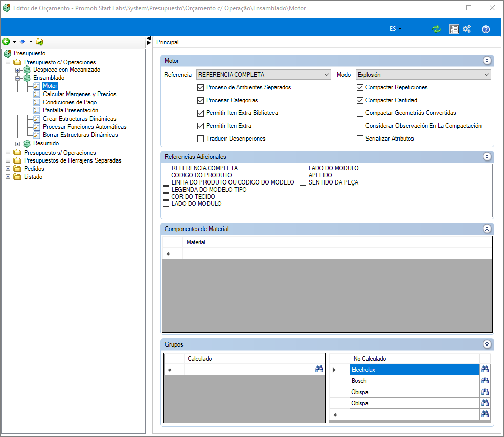The height and width of the screenshot is (437, 504).
Task: Select Crear Estructuras Dinámicas item
Action: [x=79, y=119]
